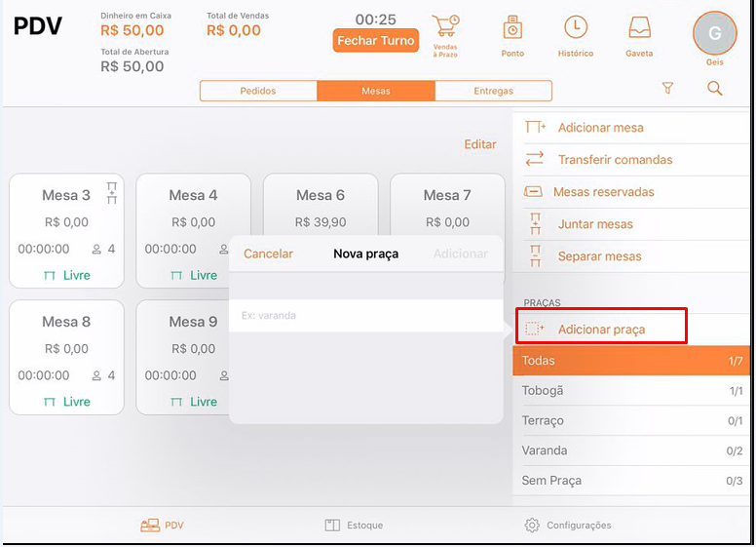Screen dimensions: 756x547
Task: Select the Tobogã praça row
Action: point(631,391)
